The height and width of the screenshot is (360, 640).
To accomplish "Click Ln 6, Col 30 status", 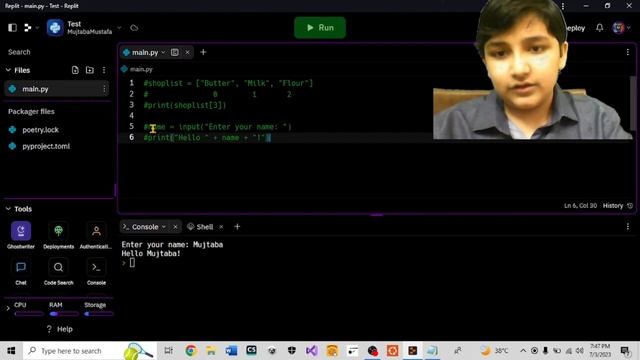I will 580,206.
